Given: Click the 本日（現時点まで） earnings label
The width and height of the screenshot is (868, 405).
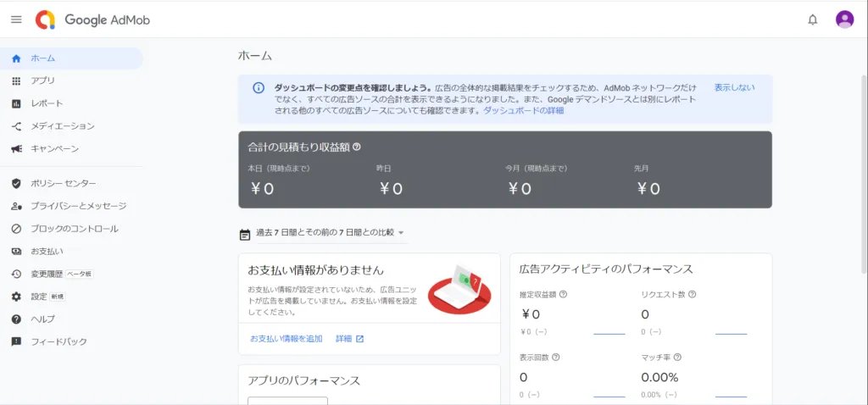Looking at the screenshot, I should (x=278, y=169).
